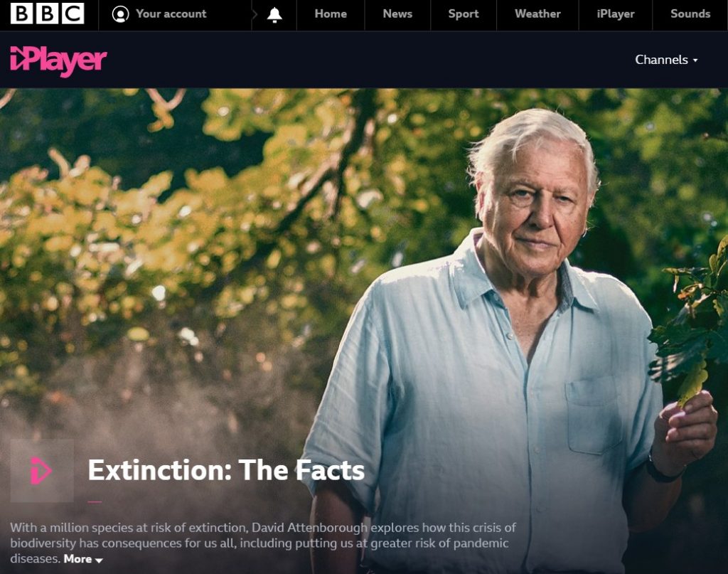728x574 pixels.
Task: Open BBC Sounds from the navigation
Action: pos(690,14)
